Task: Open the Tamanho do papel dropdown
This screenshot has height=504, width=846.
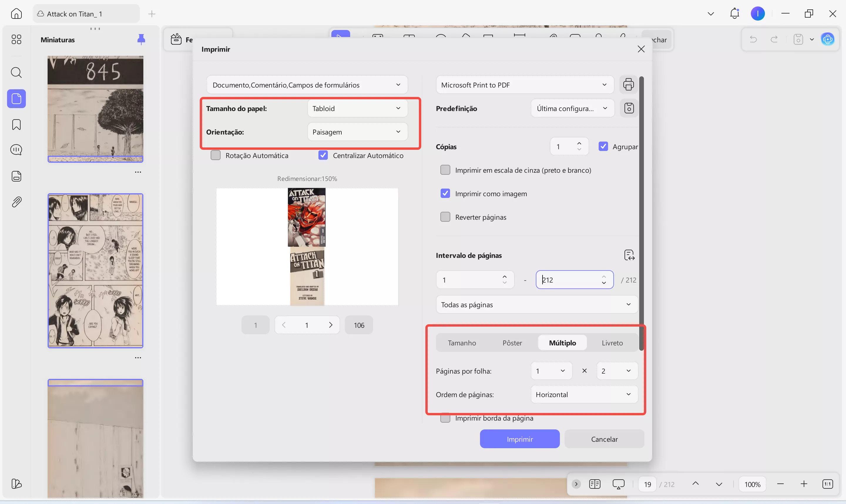Action: (357, 108)
